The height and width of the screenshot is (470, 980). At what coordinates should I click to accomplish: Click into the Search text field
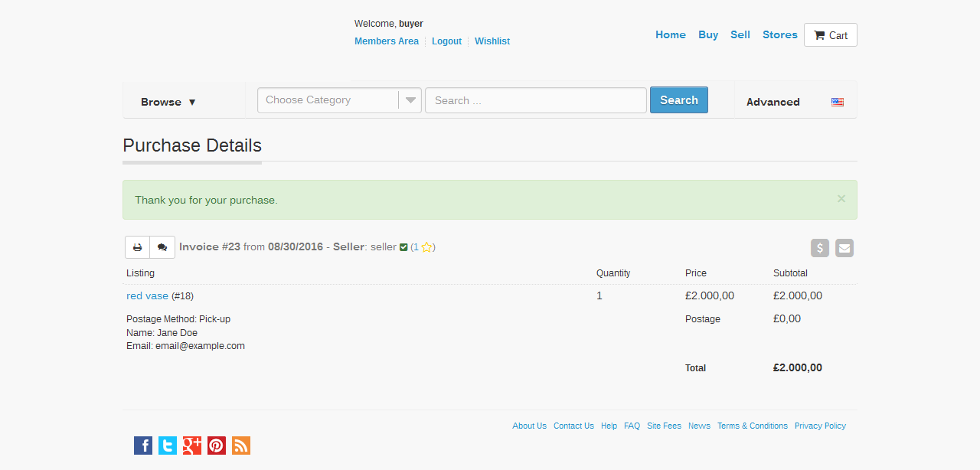[536, 100]
